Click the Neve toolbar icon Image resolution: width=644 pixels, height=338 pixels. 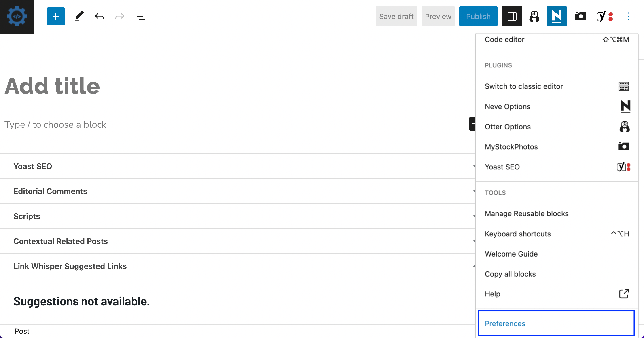[557, 16]
